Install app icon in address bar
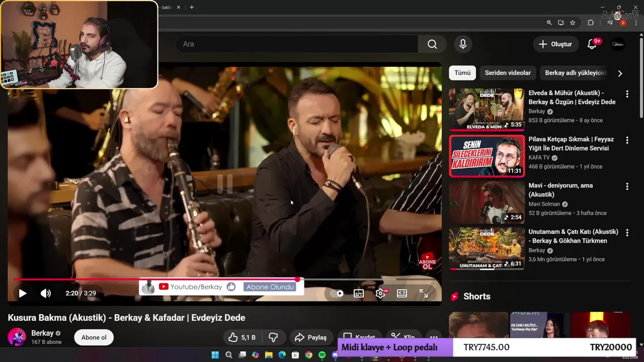Screen dimensions: 644x362 [561, 23]
